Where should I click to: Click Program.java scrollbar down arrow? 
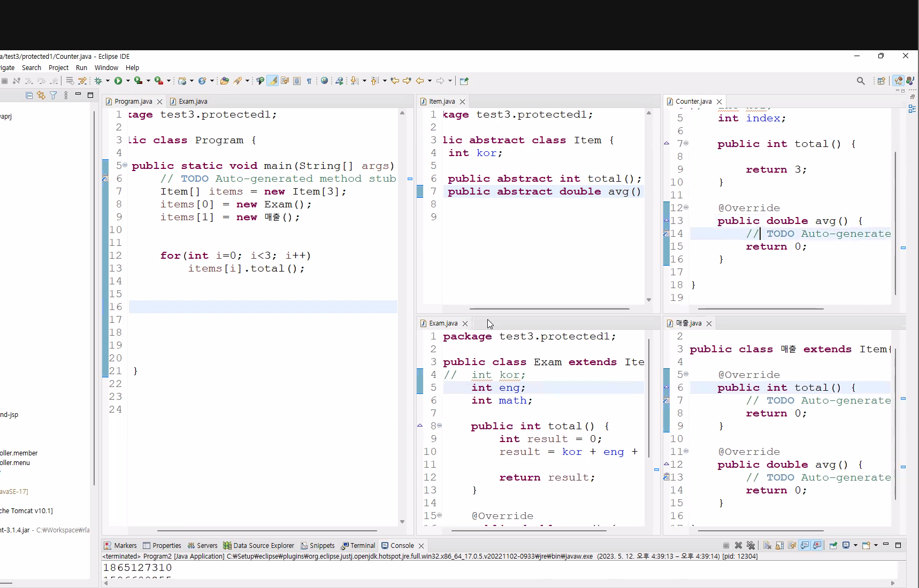pyautogui.click(x=402, y=522)
